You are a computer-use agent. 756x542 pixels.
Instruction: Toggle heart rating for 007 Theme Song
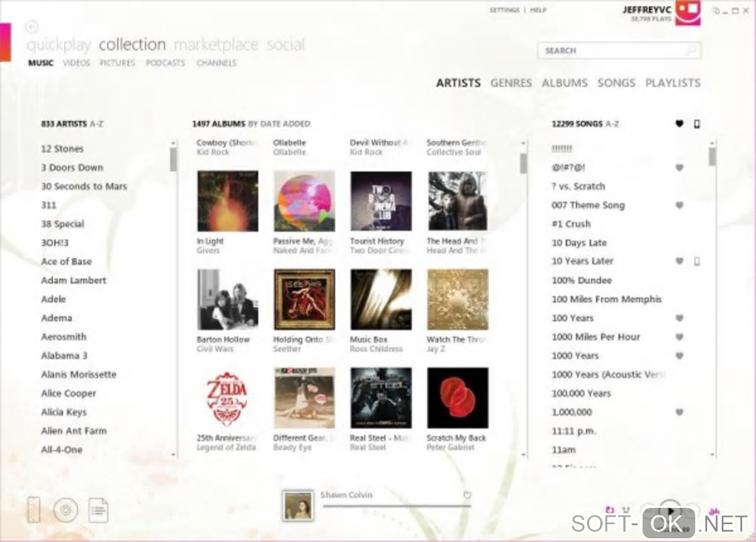click(x=680, y=205)
